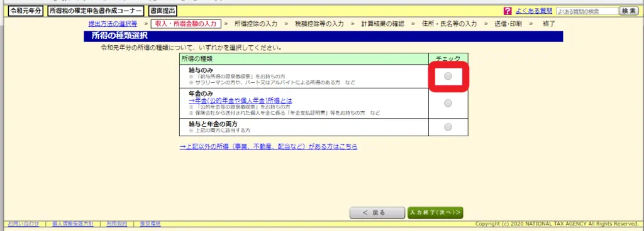The height and width of the screenshot is (231, 644).
Task: Open 年金(公的年金や個人年金)所得とは link
Action: click(240, 100)
